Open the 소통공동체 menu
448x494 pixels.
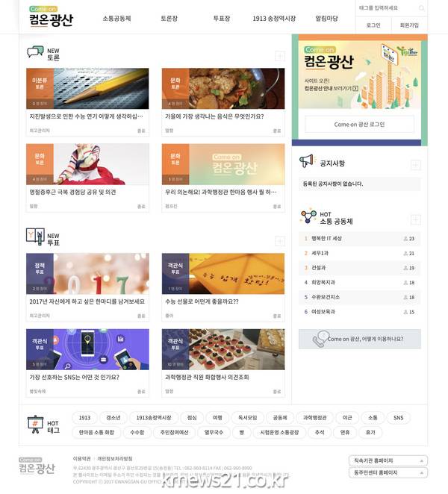point(116,17)
